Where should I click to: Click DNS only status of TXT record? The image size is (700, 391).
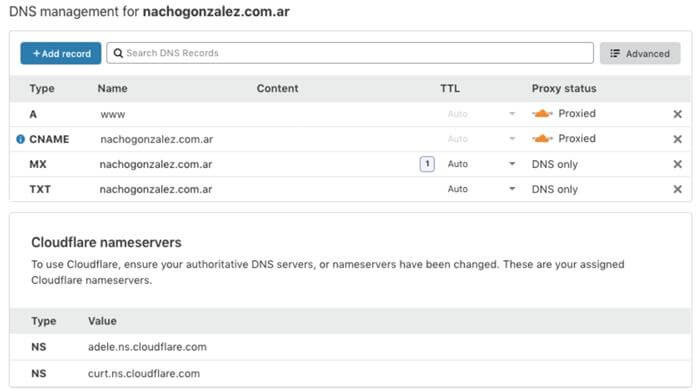click(x=554, y=189)
